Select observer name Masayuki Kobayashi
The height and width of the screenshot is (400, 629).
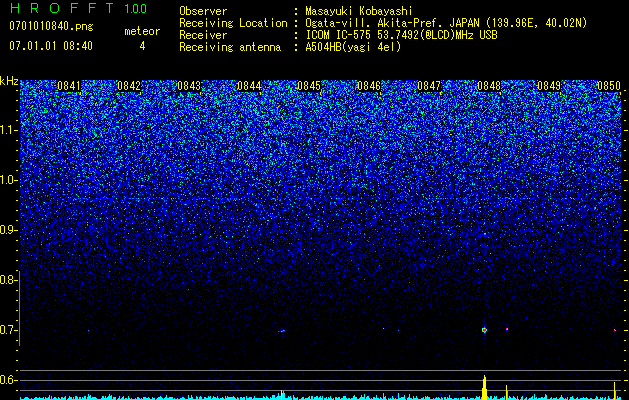pyautogui.click(x=359, y=11)
